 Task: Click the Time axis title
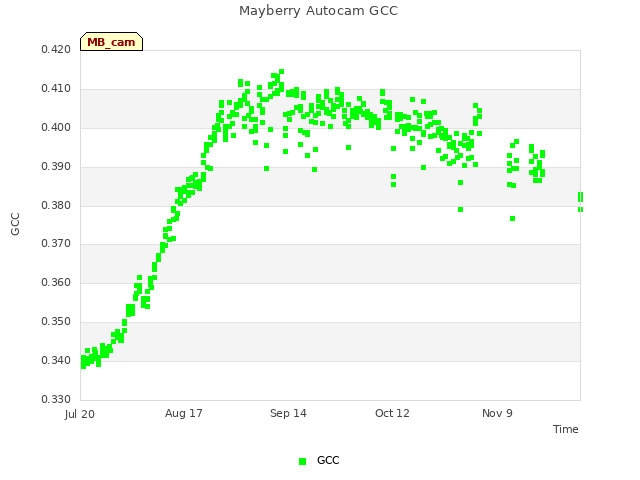(566, 429)
